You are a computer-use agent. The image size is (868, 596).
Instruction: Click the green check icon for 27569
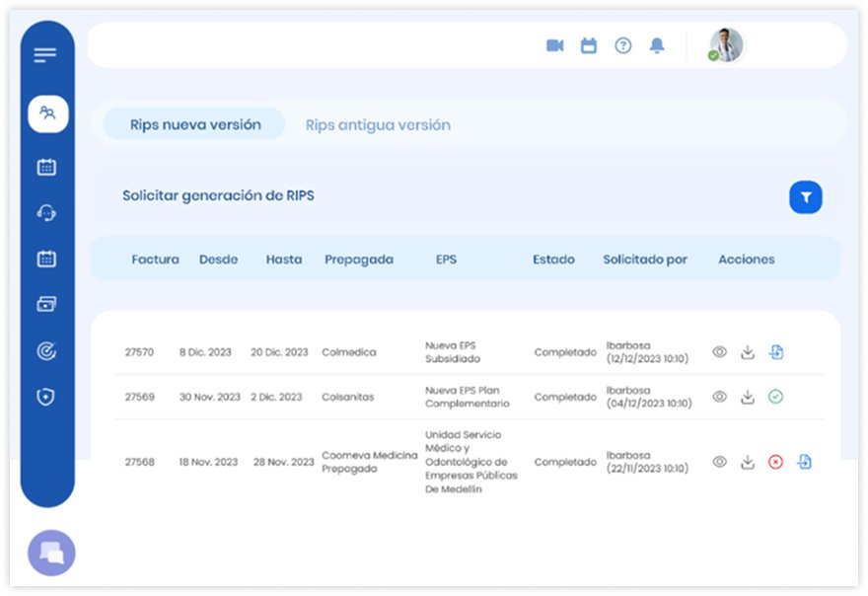775,397
